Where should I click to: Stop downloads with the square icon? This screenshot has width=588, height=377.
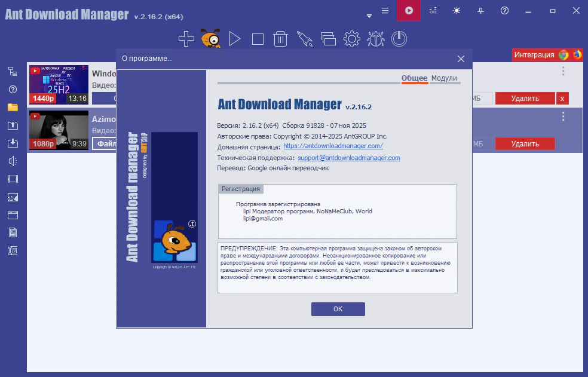pyautogui.click(x=258, y=39)
